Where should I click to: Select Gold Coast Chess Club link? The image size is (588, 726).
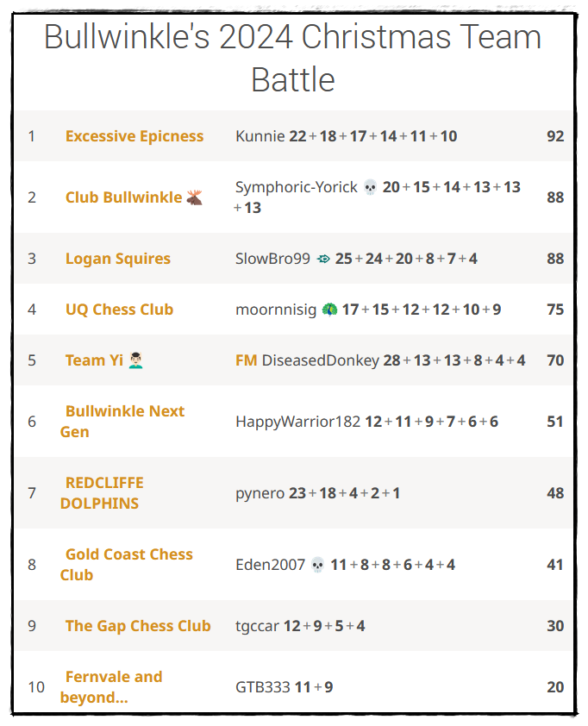(x=127, y=565)
